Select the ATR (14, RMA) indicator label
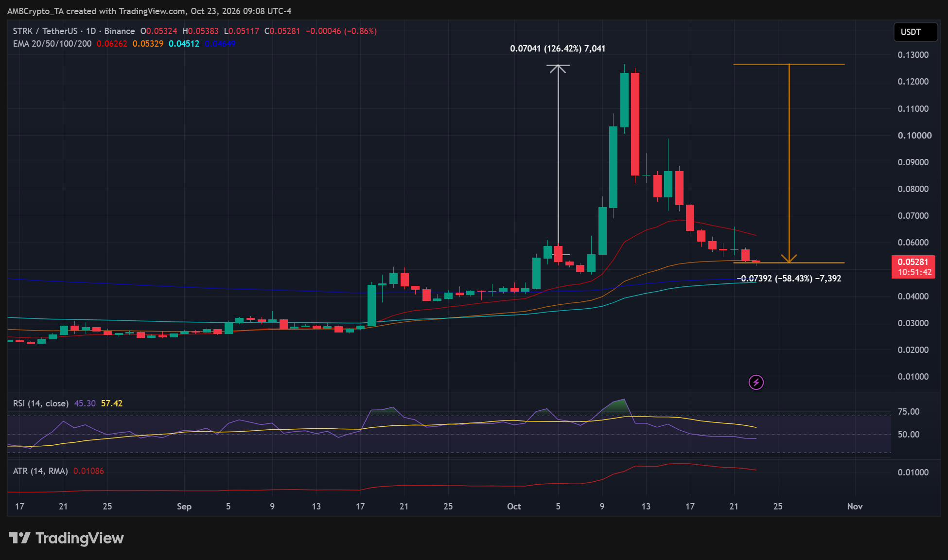The width and height of the screenshot is (948, 560). (x=40, y=471)
